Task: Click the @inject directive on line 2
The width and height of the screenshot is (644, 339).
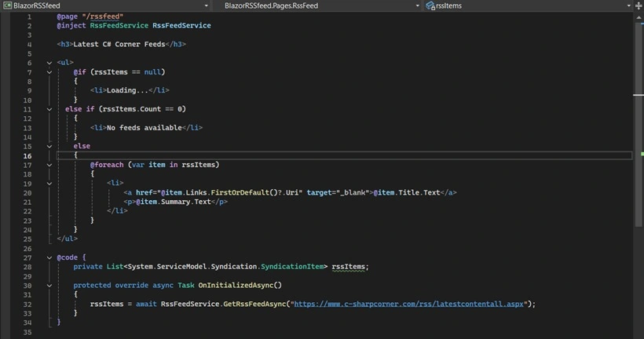Action: pyautogui.click(x=71, y=25)
